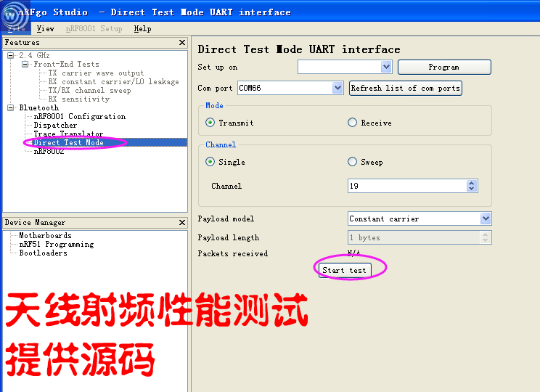Click the Front-End Tests tree label
The width and height of the screenshot is (540, 392).
pyautogui.click(x=67, y=64)
